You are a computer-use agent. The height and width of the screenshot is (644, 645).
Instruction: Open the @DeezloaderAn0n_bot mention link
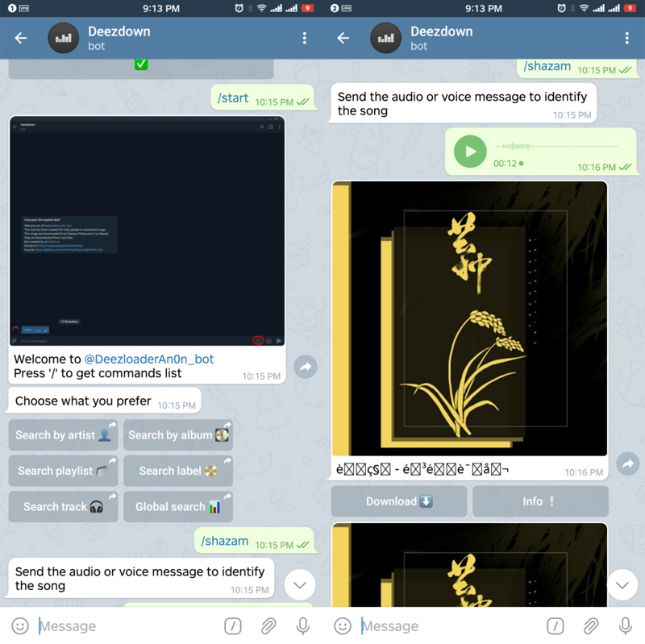[149, 359]
